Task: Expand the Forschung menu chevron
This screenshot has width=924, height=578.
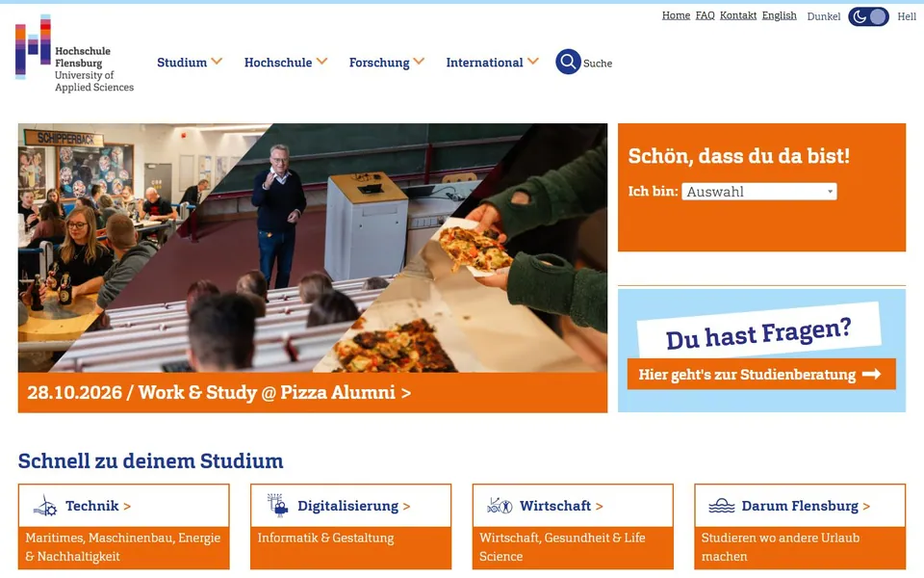Action: 419,62
